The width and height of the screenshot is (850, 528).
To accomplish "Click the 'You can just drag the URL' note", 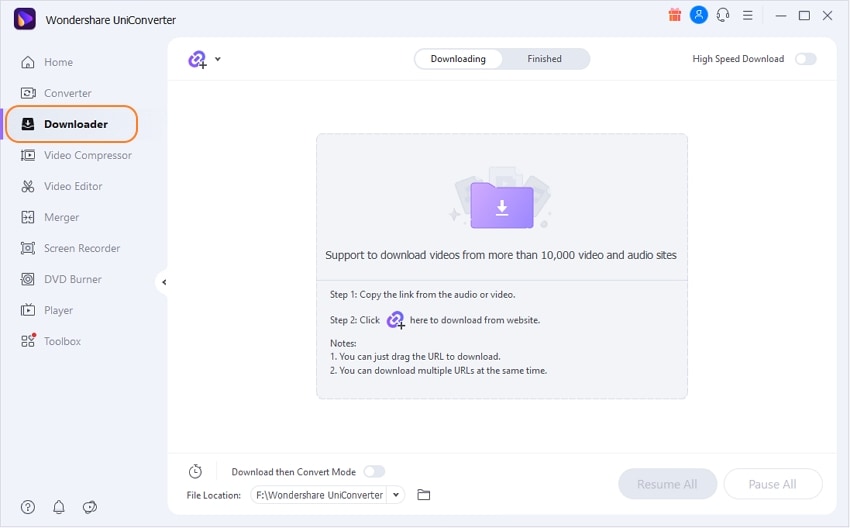I will click(x=415, y=357).
